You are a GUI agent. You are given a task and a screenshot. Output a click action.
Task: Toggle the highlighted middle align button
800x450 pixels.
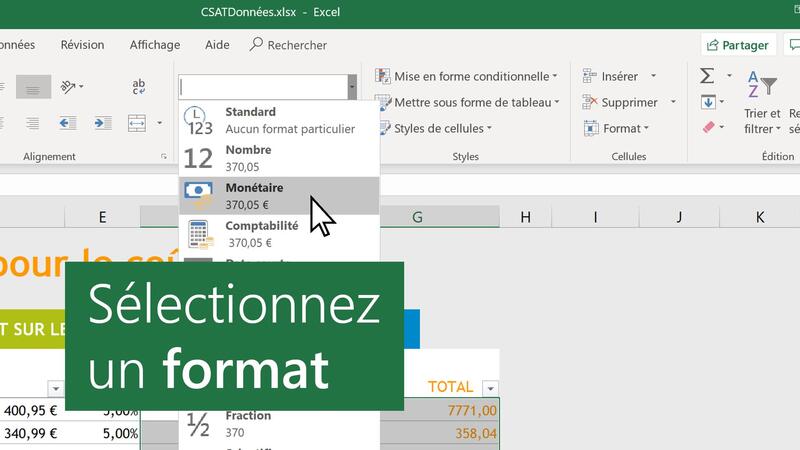click(x=33, y=87)
